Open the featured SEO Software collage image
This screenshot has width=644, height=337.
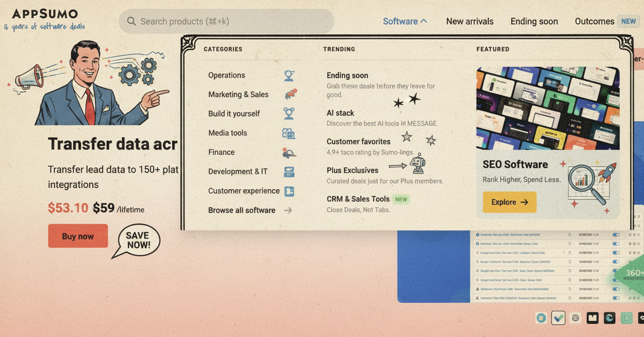pyautogui.click(x=548, y=108)
